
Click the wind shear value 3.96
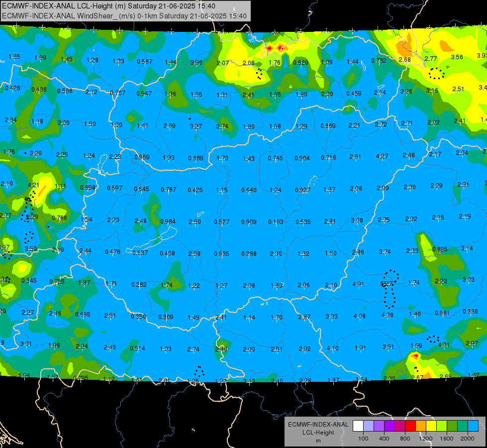[196, 63]
